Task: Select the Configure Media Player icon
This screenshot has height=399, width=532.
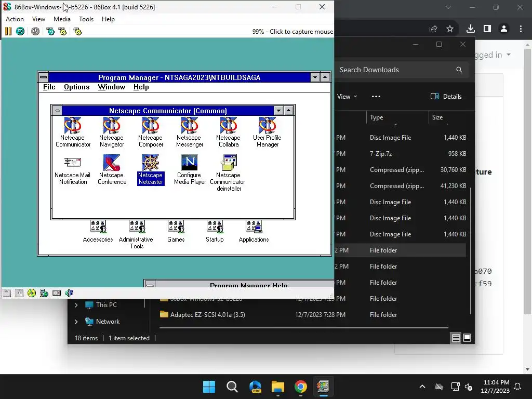Action: click(x=190, y=170)
